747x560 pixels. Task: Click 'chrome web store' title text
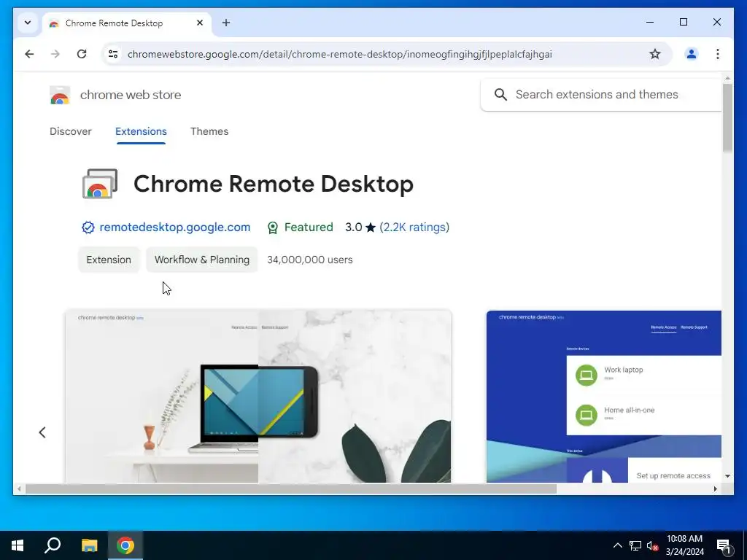point(131,95)
